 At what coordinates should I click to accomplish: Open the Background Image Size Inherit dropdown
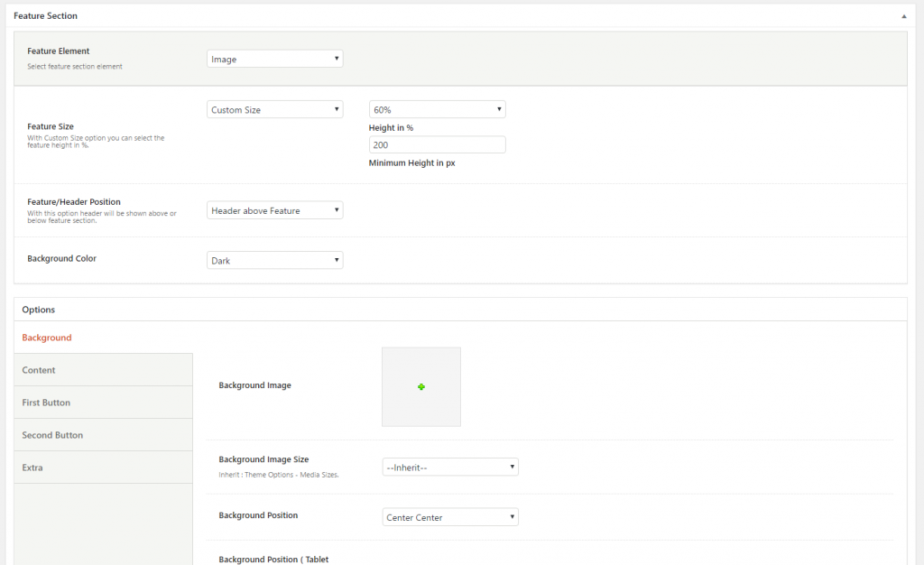tap(450, 468)
